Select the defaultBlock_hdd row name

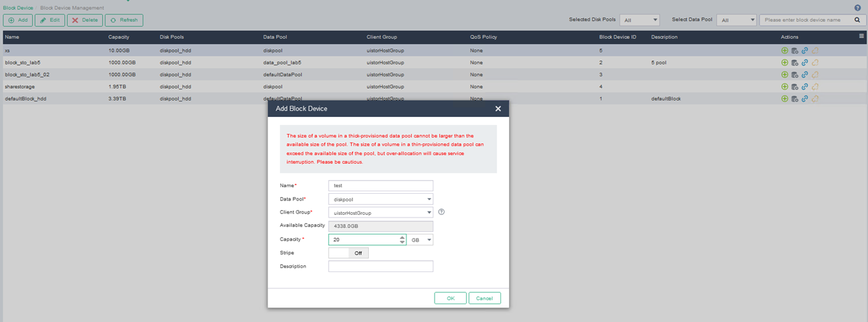[26, 99]
